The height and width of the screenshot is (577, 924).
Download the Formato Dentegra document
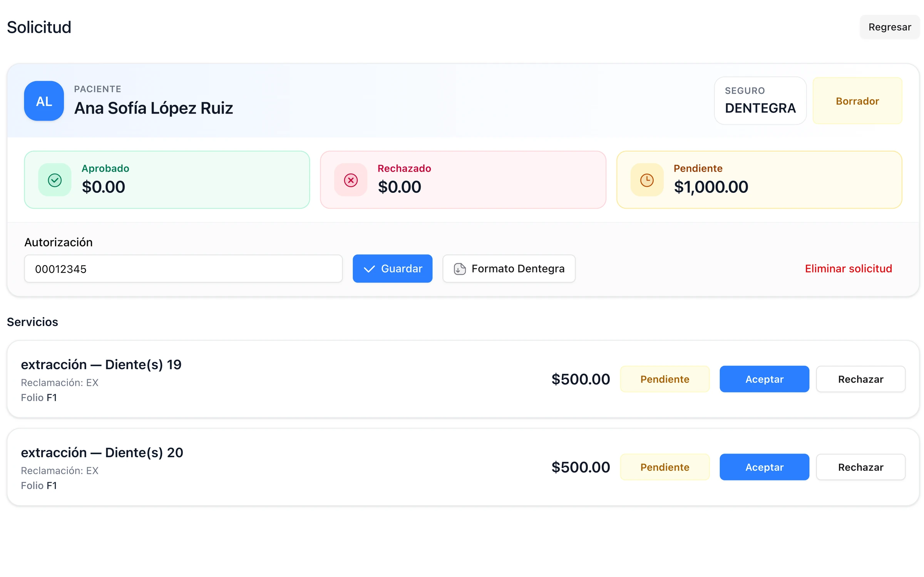click(509, 269)
